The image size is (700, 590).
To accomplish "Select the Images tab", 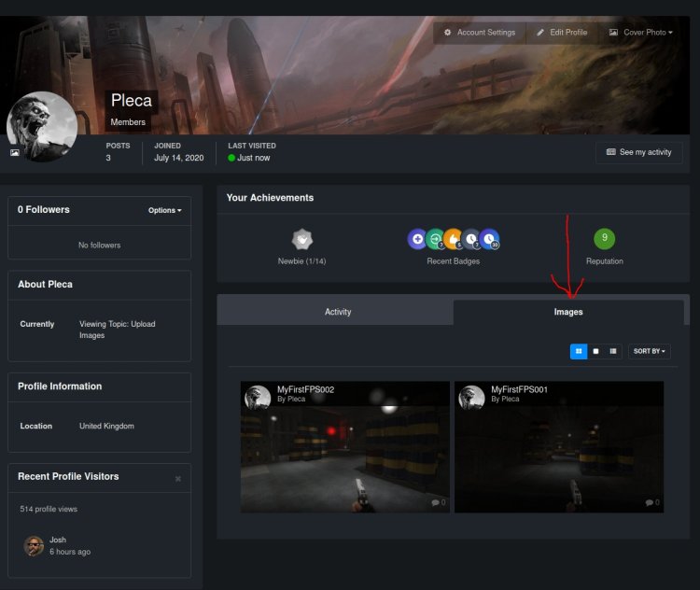I will (x=568, y=312).
